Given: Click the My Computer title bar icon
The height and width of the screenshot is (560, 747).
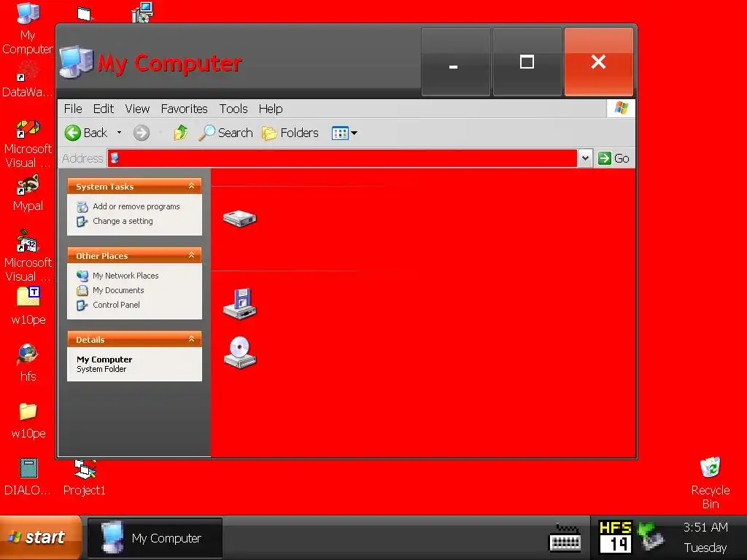Looking at the screenshot, I should click(76, 61).
